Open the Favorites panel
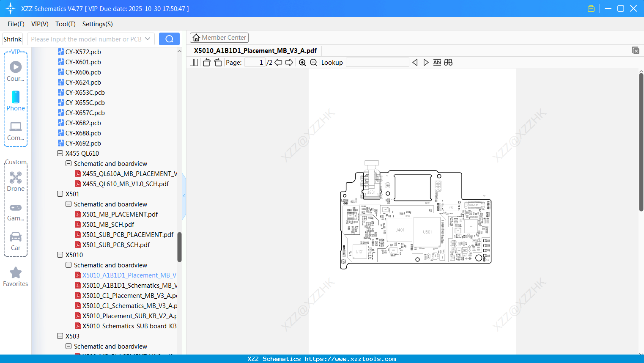Image resolution: width=644 pixels, height=363 pixels. point(16,276)
